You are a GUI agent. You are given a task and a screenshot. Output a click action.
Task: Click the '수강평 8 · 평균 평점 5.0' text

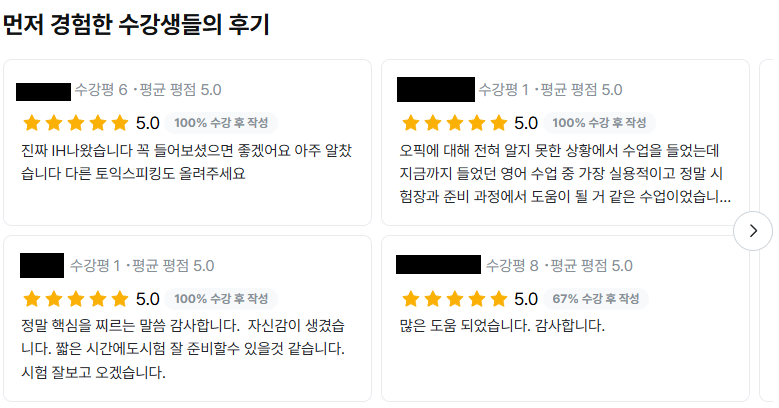click(x=559, y=265)
